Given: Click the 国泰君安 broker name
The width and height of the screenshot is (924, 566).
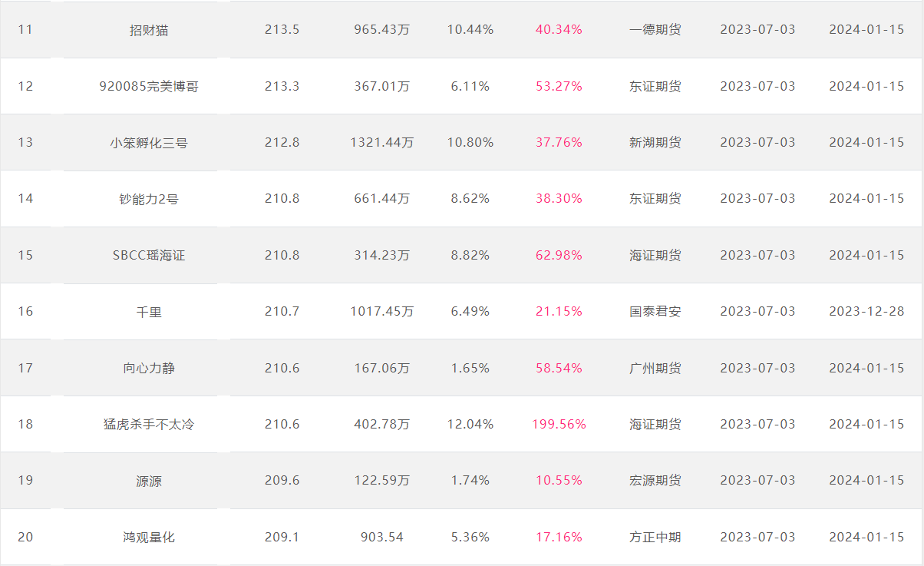Looking at the screenshot, I should tap(655, 311).
